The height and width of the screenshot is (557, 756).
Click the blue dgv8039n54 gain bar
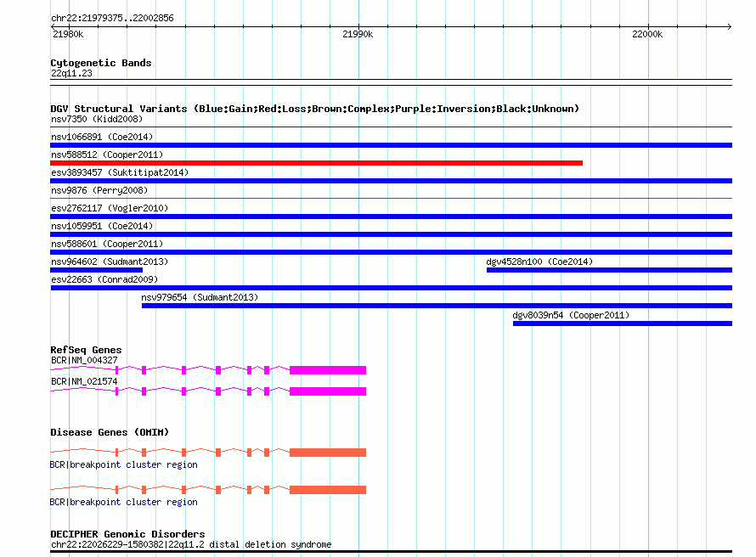[623, 324]
